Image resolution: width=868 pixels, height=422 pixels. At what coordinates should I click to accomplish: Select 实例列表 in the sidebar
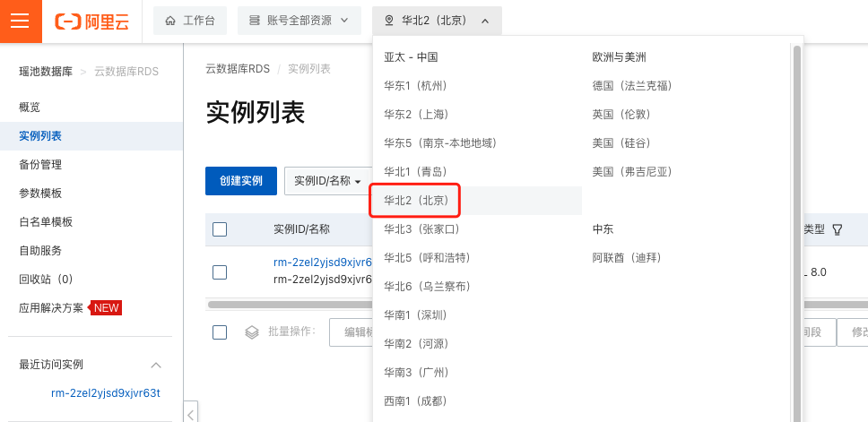coord(91,136)
